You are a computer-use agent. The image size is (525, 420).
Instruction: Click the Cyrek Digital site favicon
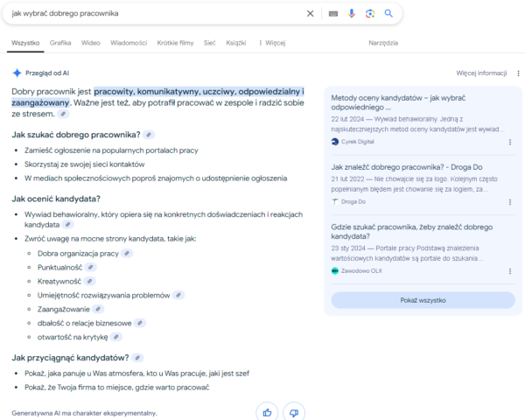coord(335,142)
